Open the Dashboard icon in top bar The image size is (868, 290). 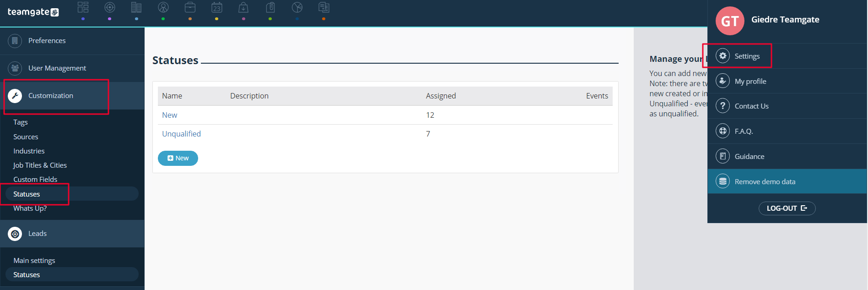tap(83, 7)
